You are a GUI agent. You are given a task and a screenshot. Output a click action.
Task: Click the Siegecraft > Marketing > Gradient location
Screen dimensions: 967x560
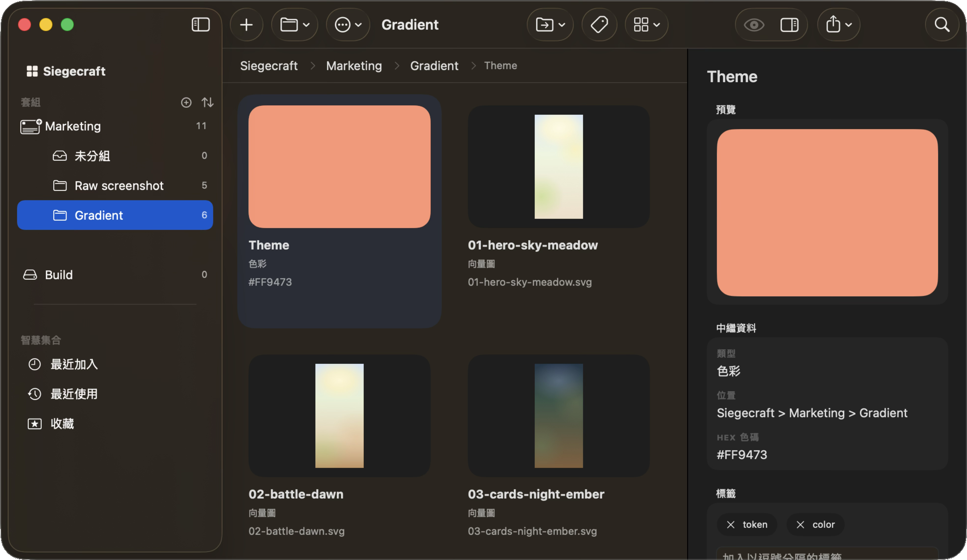[x=812, y=413]
